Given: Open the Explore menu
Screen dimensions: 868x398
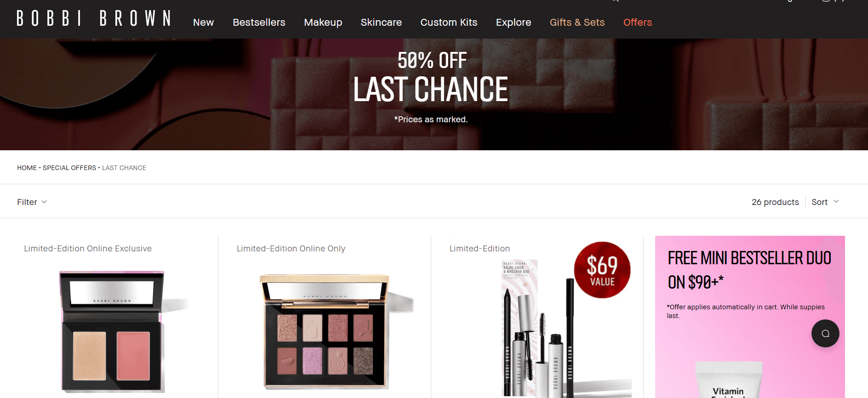Looking at the screenshot, I should tap(514, 22).
